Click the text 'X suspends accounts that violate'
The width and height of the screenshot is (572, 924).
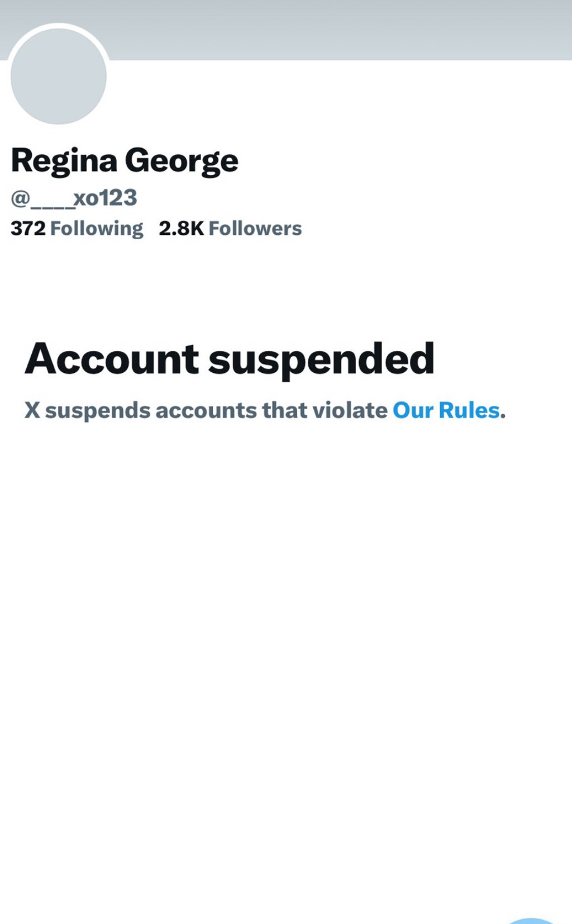coord(206,410)
